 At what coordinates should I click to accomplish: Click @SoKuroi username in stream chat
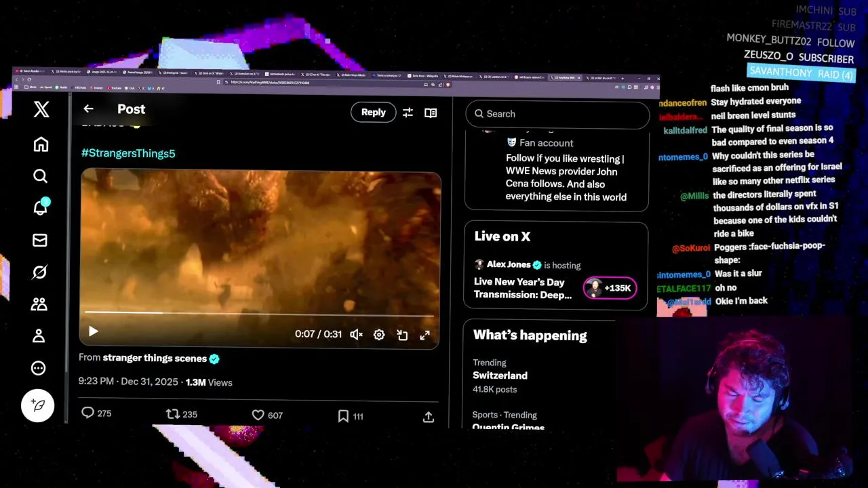(691, 249)
